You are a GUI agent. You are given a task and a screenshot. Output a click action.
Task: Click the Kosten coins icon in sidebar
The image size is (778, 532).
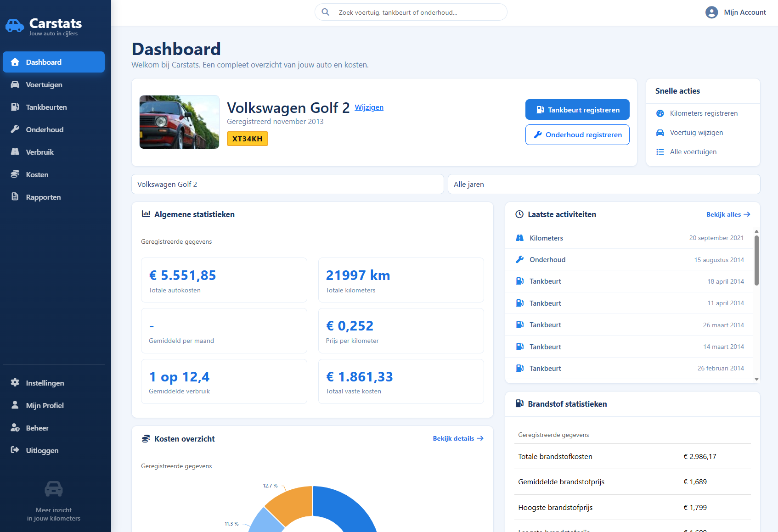click(15, 174)
